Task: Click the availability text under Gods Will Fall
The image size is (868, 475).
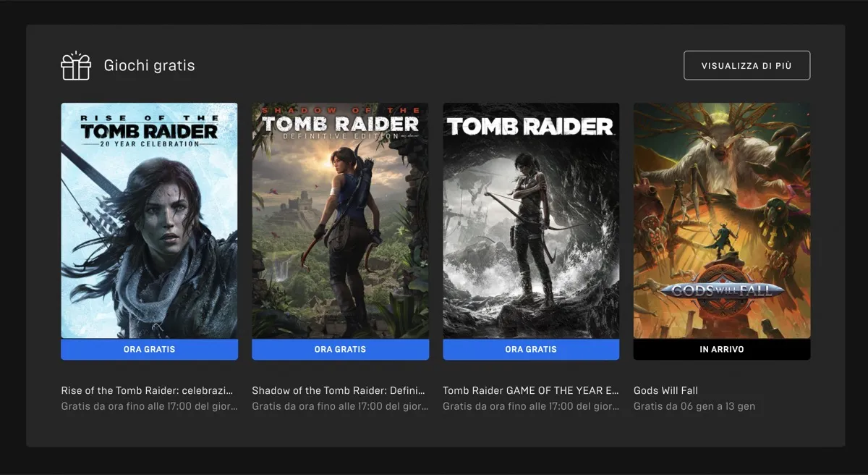Action: 694,406
